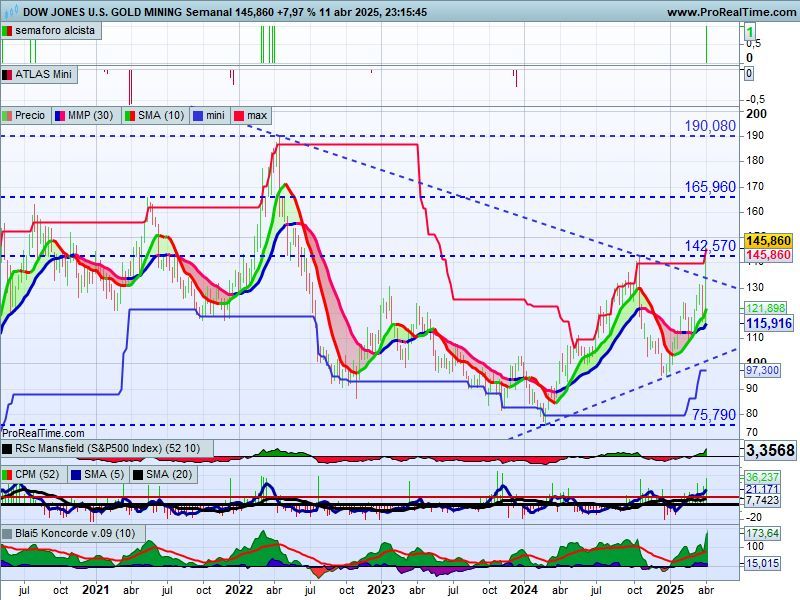Visit the www.ProRealTime.com link in header
800x600 pixels.
pos(733,12)
